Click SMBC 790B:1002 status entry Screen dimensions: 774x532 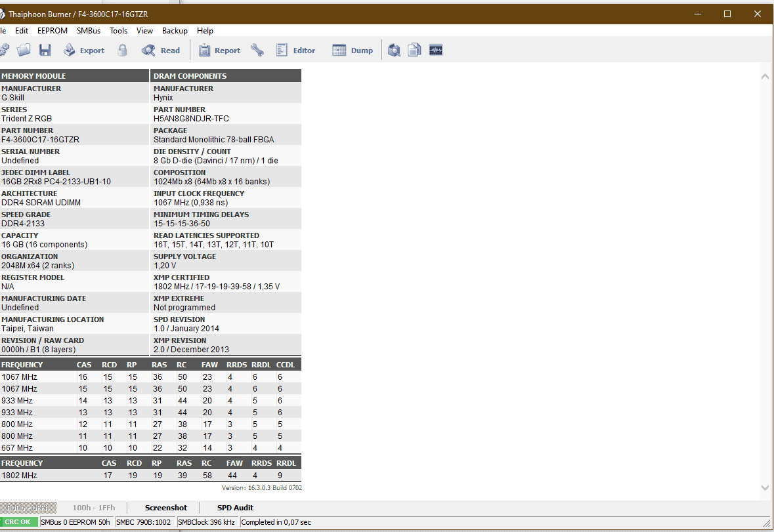(x=144, y=522)
